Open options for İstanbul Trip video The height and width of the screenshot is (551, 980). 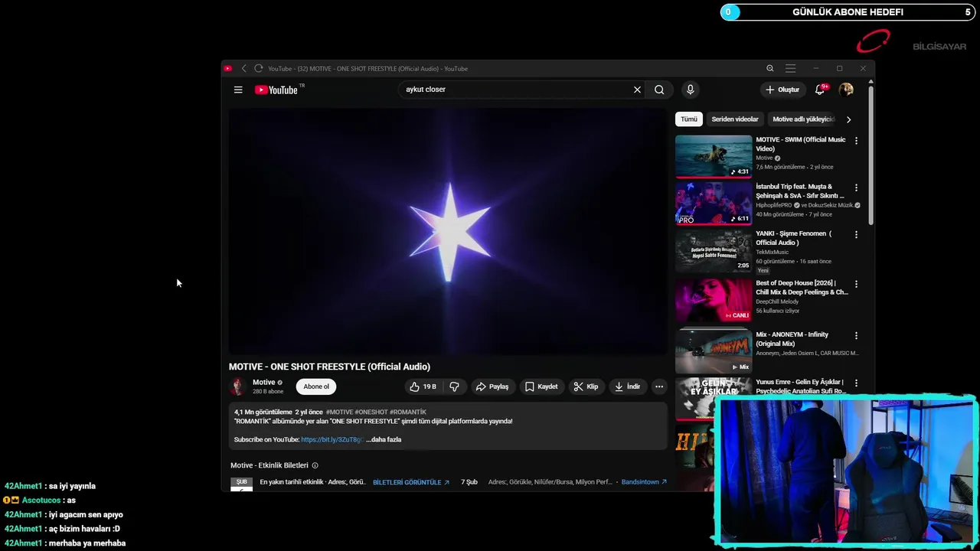tap(856, 187)
